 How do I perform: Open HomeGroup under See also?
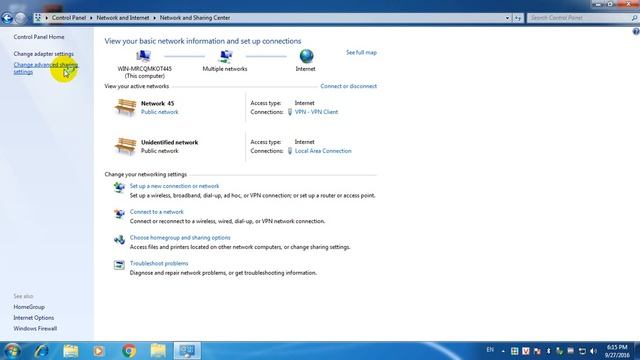point(29,307)
